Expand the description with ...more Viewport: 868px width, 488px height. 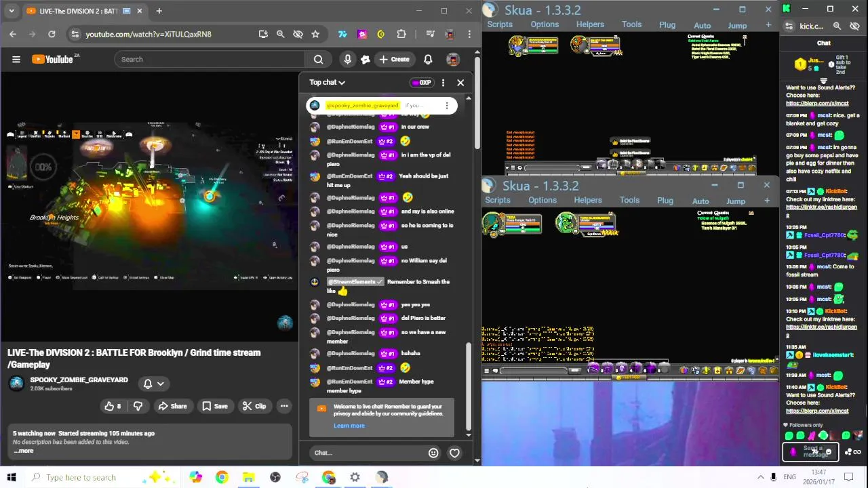tap(23, 451)
